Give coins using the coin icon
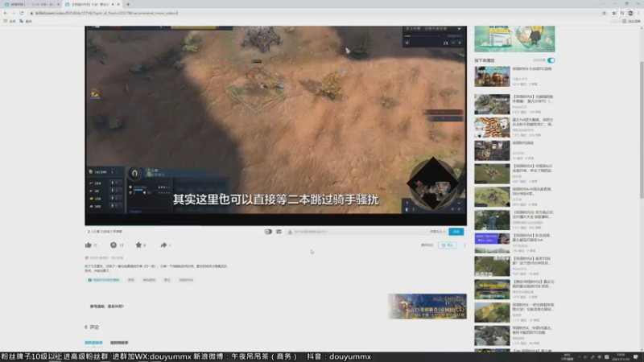644x362 pixels. 114,245
